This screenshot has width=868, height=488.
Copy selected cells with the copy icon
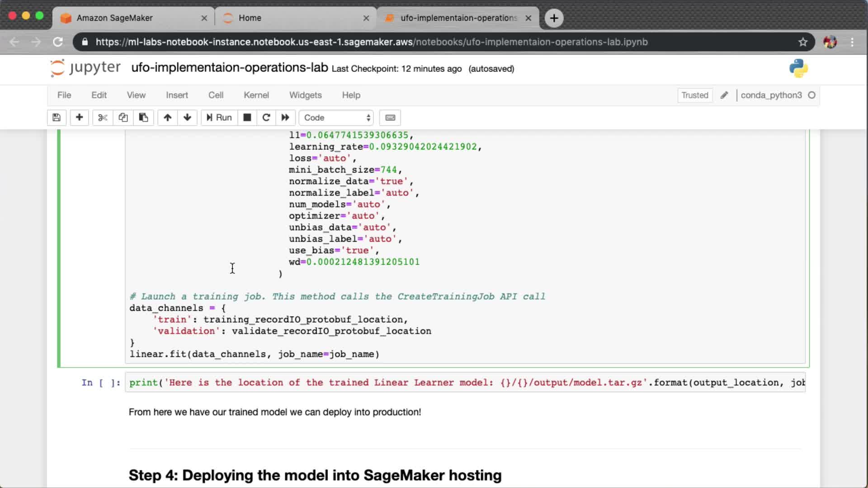[123, 117]
